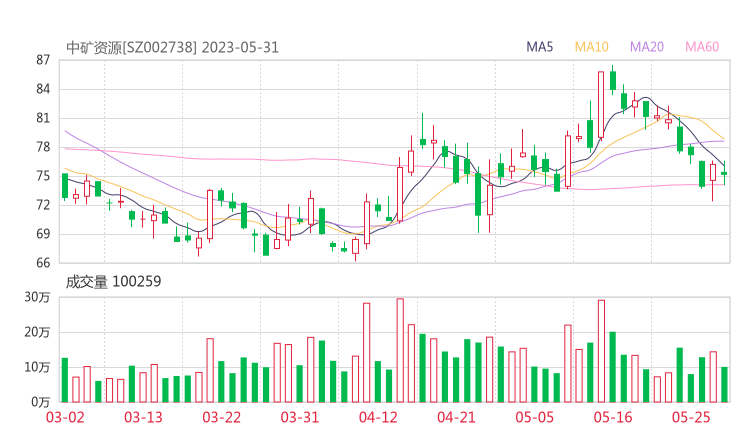740x440 pixels.
Task: Click the 72 price axis label
Action: (x=43, y=205)
